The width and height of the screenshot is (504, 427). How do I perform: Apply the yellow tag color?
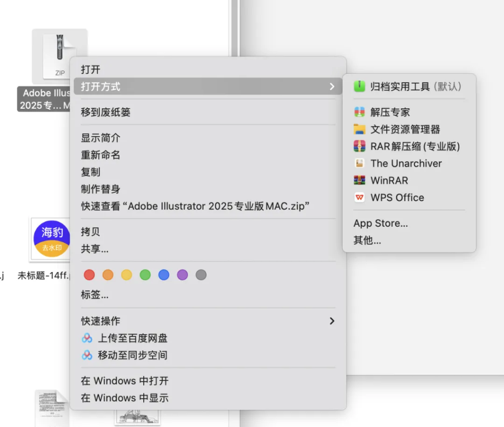[x=126, y=274]
